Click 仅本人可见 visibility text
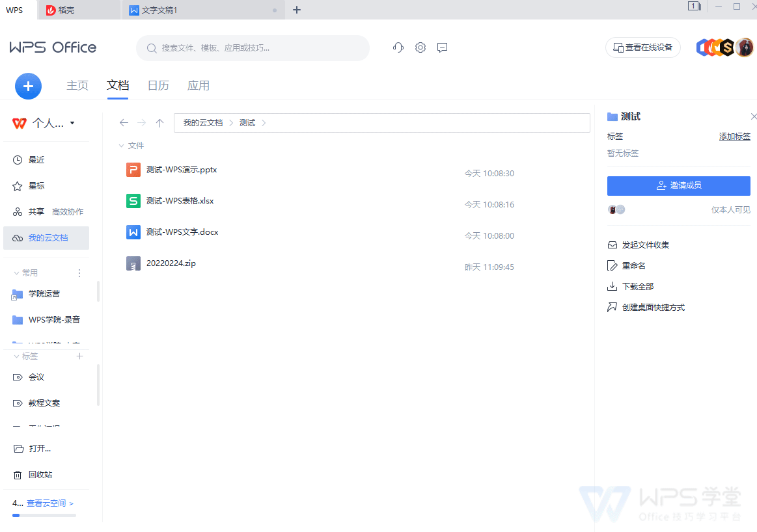The image size is (757, 532). point(730,210)
